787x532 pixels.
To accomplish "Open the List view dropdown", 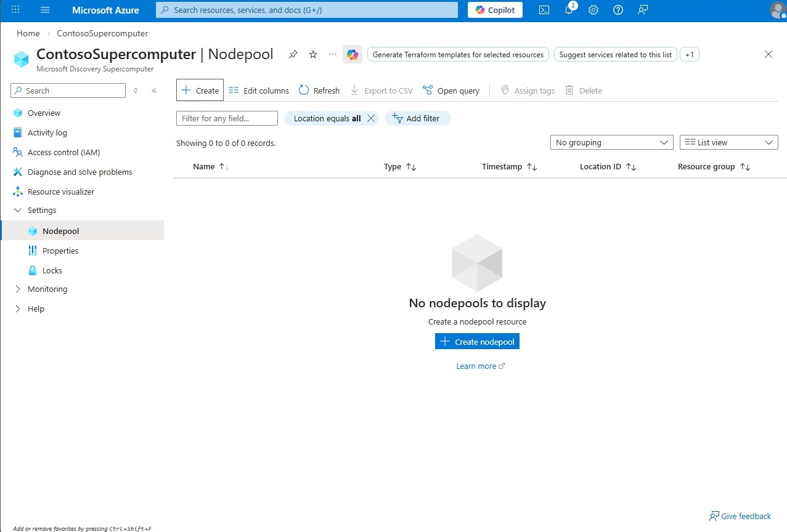I will [x=729, y=142].
